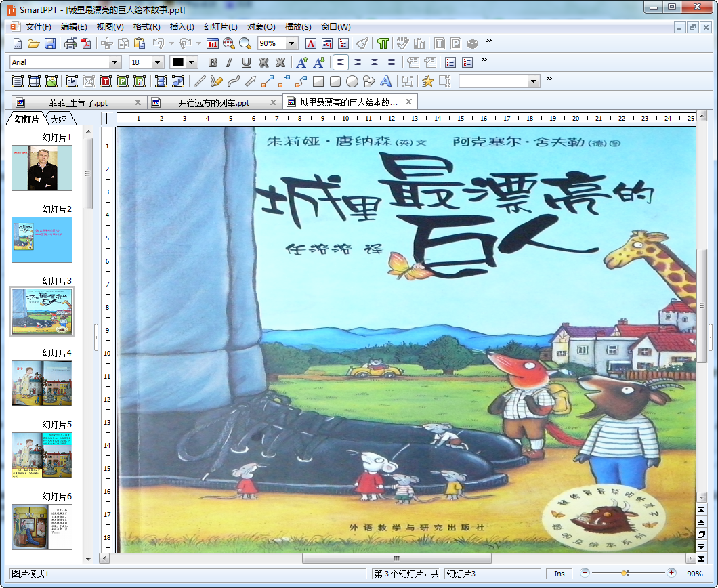Select the curve drawing tool

coord(234,81)
